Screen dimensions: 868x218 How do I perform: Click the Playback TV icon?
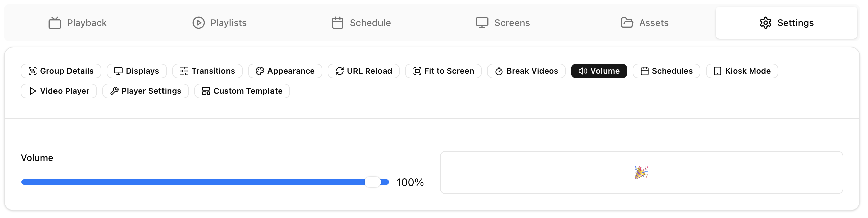(x=55, y=23)
